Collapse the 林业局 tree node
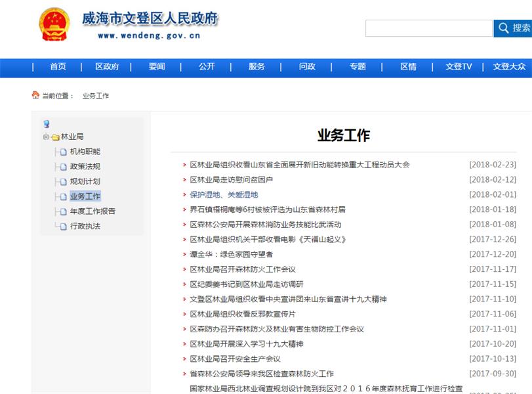Screen dimensions: 532x394 pos(45,136)
